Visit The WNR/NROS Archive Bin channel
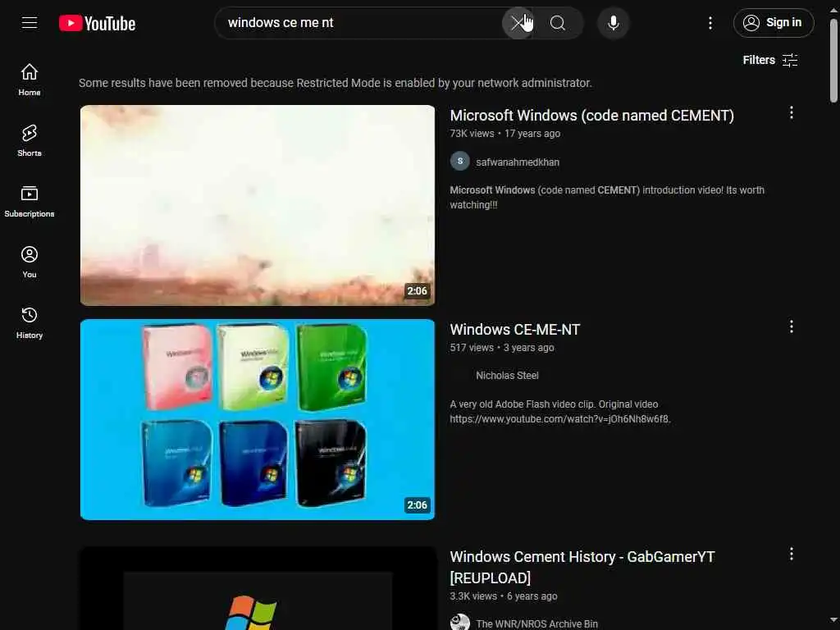This screenshot has width=840, height=630. [x=536, y=624]
